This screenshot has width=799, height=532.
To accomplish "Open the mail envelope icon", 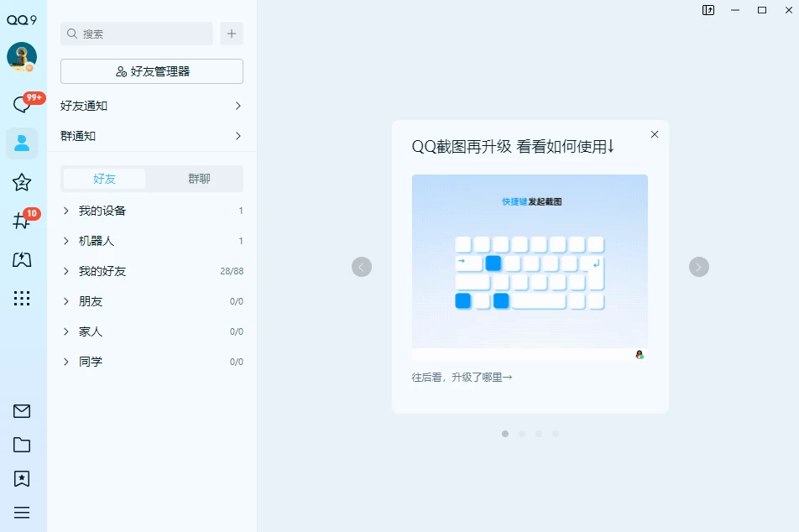I will 22,411.
